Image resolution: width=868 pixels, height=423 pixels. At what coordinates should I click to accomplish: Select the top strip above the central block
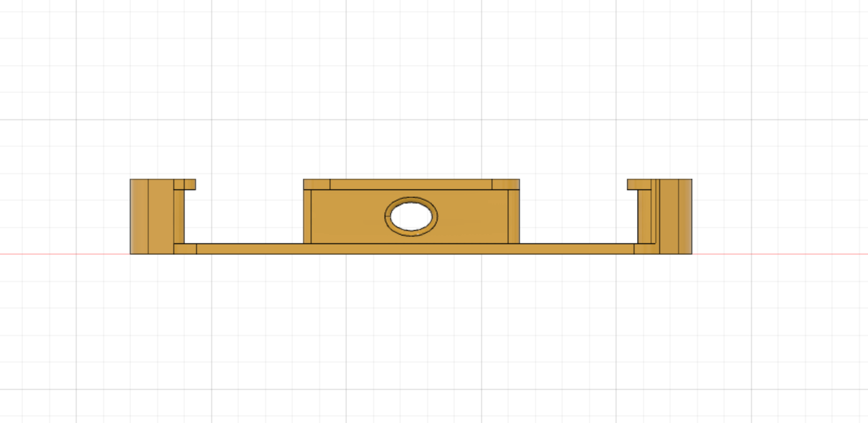(411, 184)
